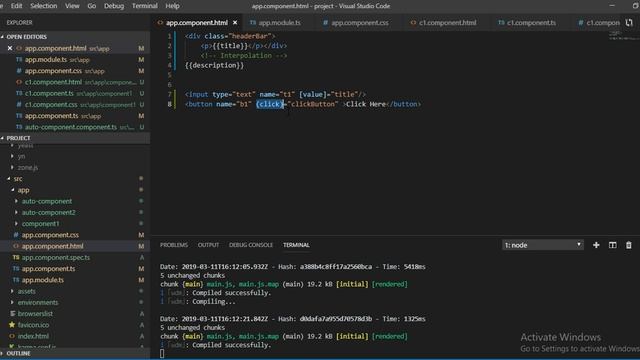Image resolution: width=640 pixels, height=360 pixels.
Task: Expand the assets folder
Action: 12,291
